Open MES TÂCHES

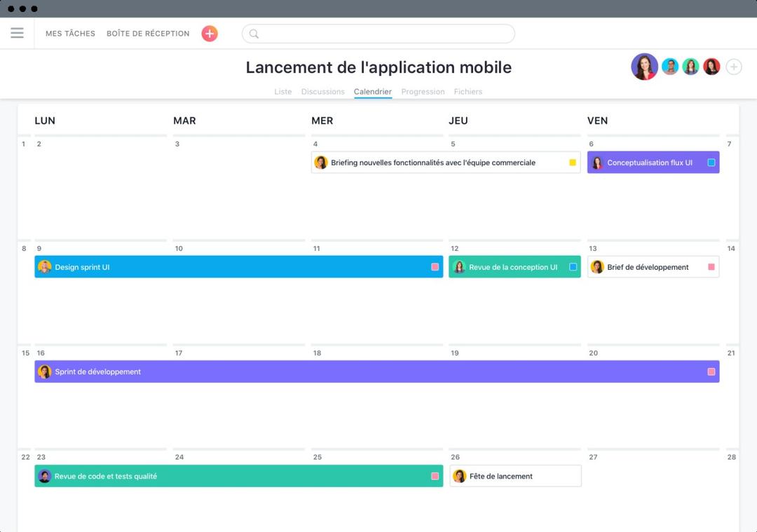[69, 33]
